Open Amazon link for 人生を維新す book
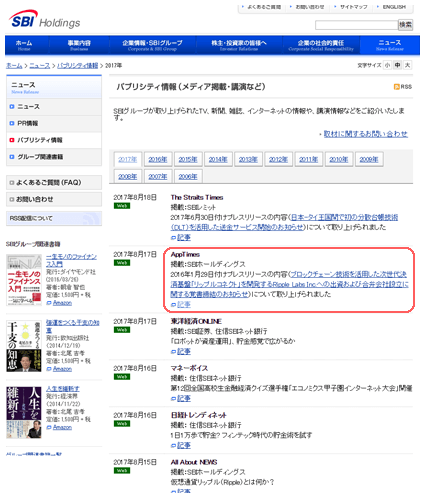This screenshot has height=498, width=425. [62, 427]
